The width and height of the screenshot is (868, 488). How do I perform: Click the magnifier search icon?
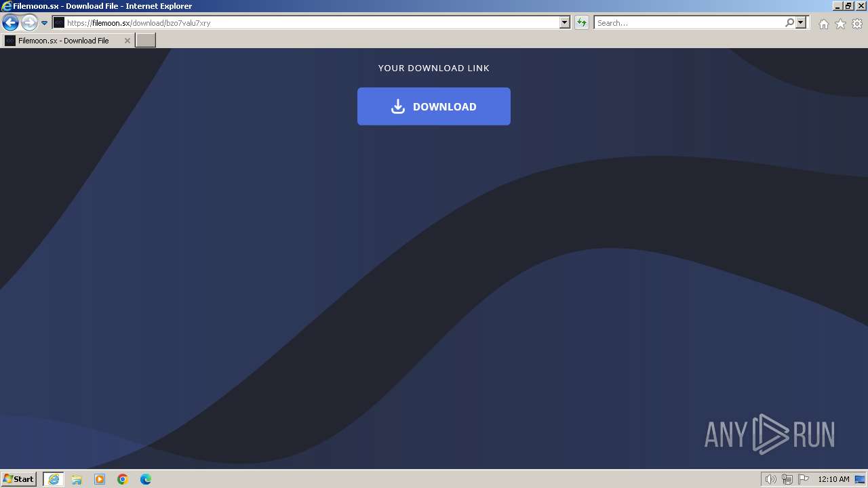click(789, 23)
